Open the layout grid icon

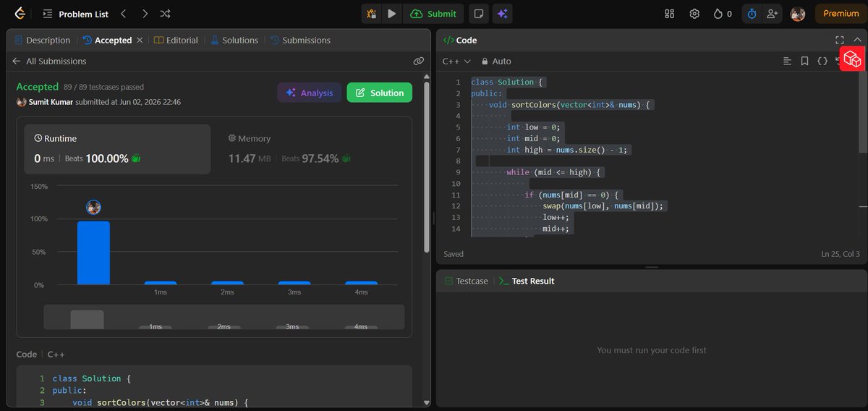670,14
